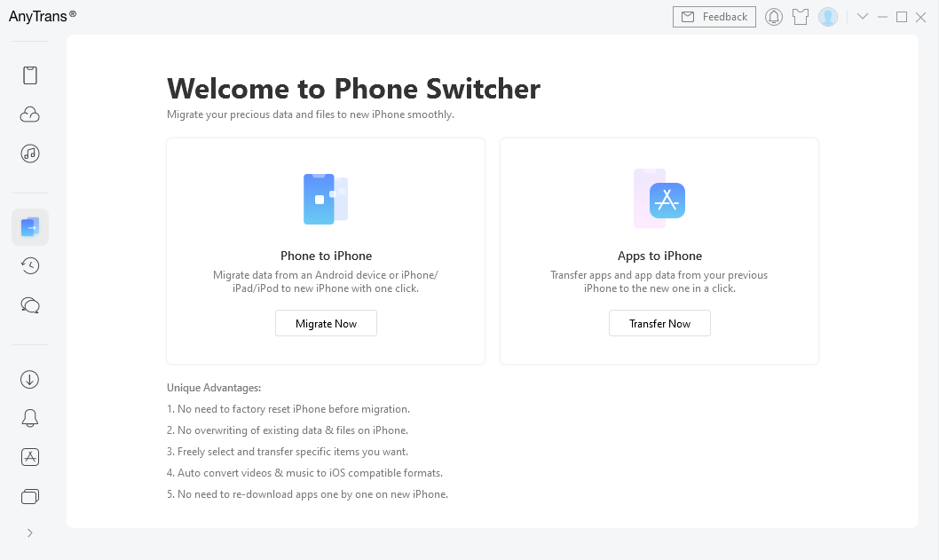Open the Ringtone Maker bell icon in sidebar
939x560 pixels.
point(30,418)
